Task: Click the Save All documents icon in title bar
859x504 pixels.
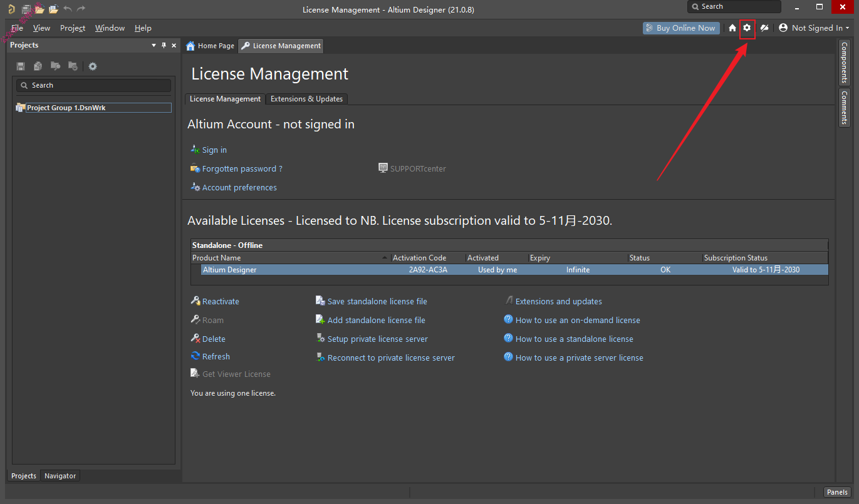Action: coord(26,9)
